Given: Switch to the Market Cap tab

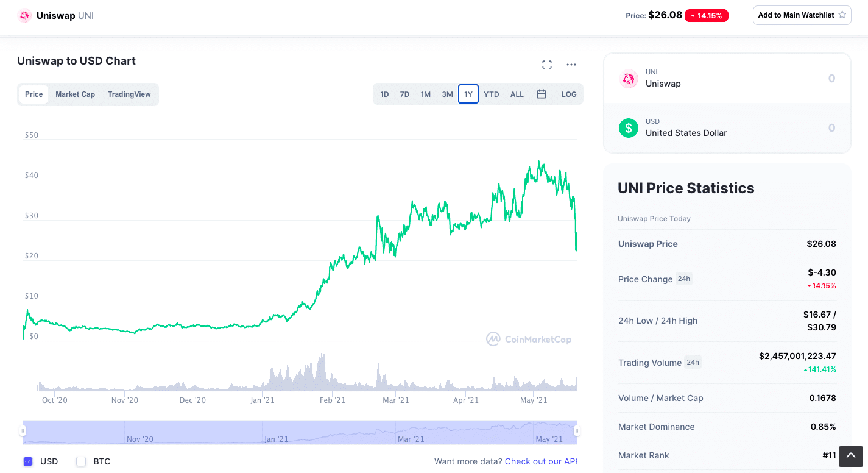Looking at the screenshot, I should [75, 94].
